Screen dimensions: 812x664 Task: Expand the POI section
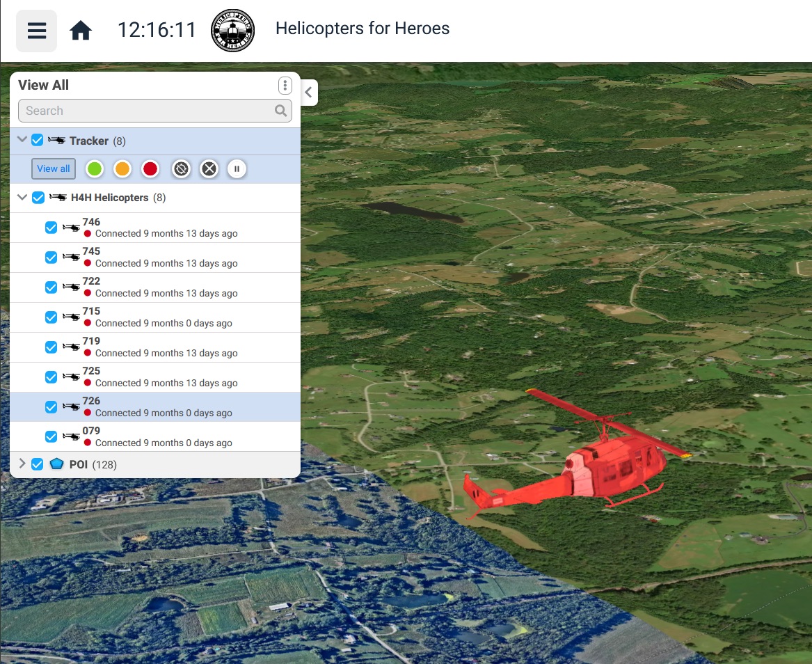[22, 464]
